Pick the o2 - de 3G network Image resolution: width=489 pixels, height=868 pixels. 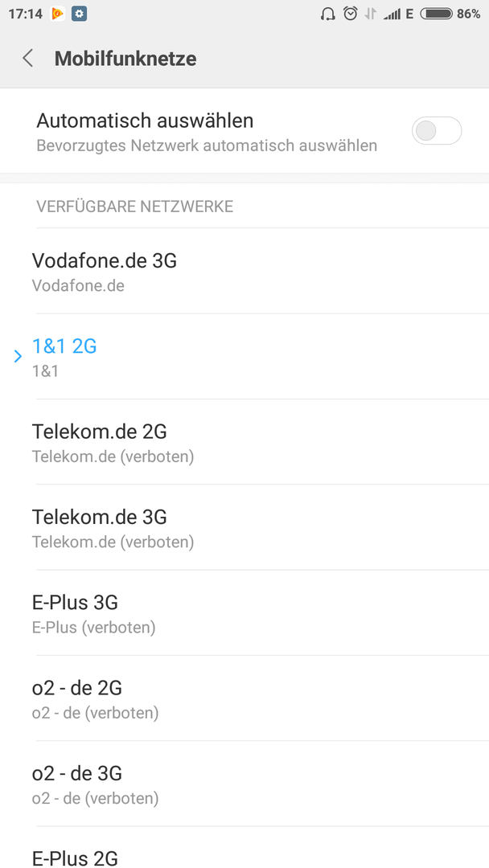[x=244, y=784]
